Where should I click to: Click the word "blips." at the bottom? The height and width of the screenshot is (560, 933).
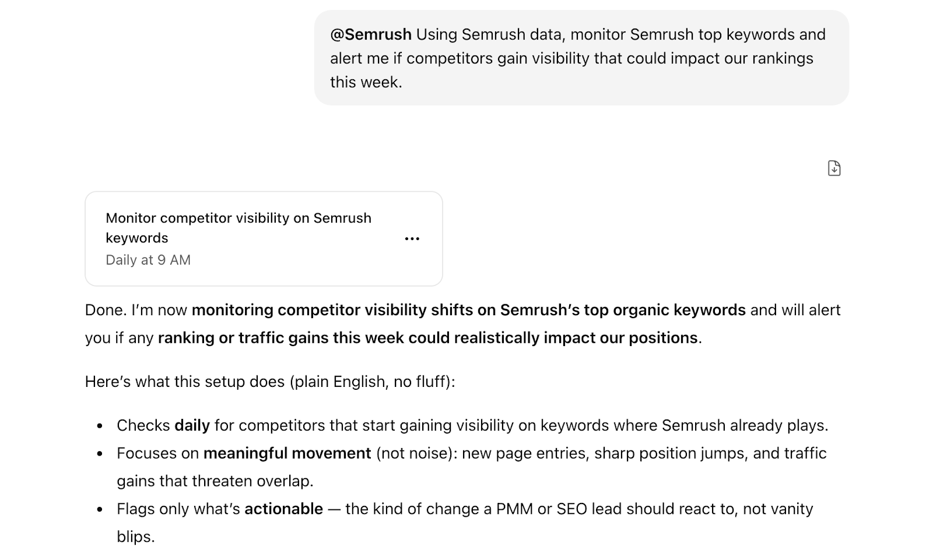pos(136,537)
